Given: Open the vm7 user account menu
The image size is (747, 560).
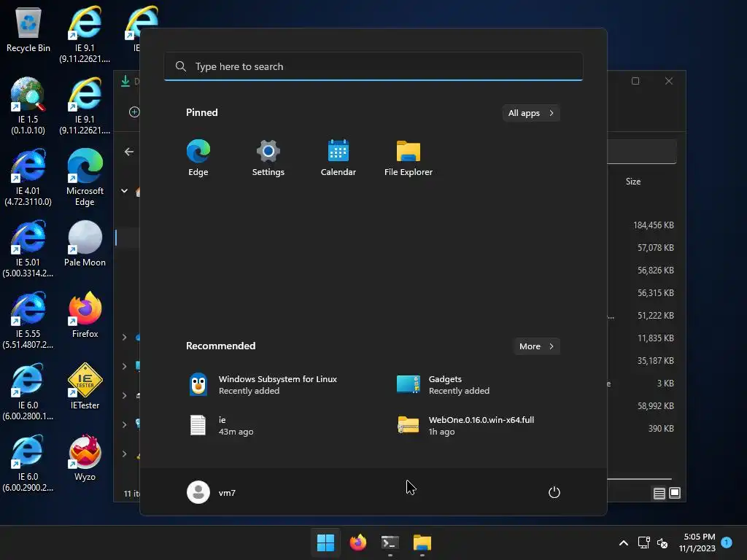Looking at the screenshot, I should pos(212,492).
